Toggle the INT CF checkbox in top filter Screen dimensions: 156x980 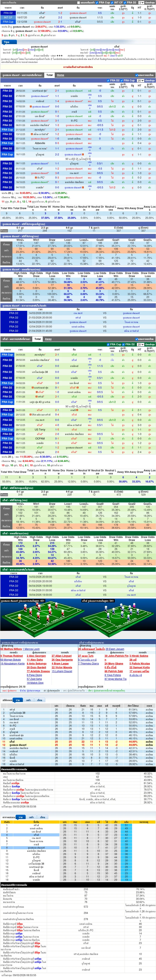[112, 3]
